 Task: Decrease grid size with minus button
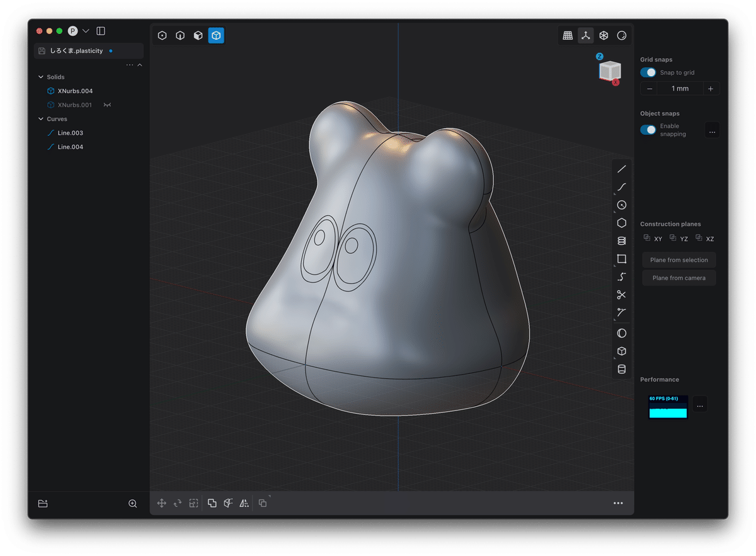click(650, 89)
